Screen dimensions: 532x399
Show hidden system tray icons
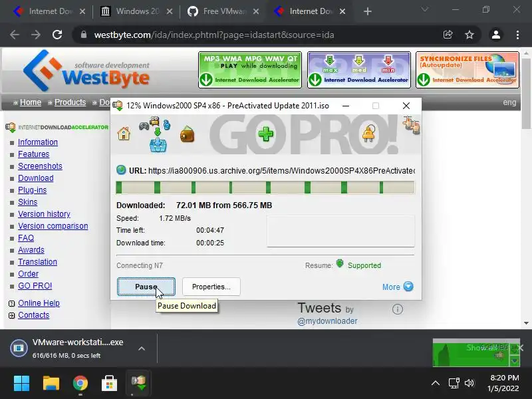point(436,384)
